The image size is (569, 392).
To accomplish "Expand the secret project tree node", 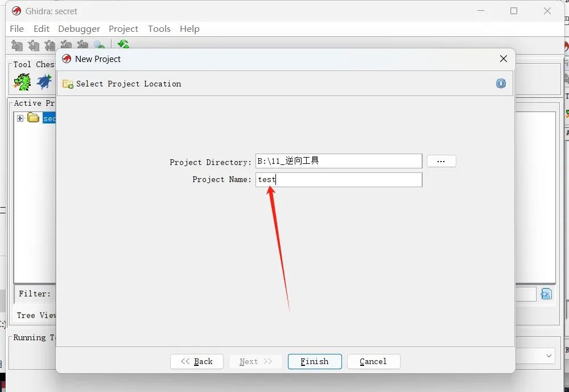I will [x=20, y=118].
